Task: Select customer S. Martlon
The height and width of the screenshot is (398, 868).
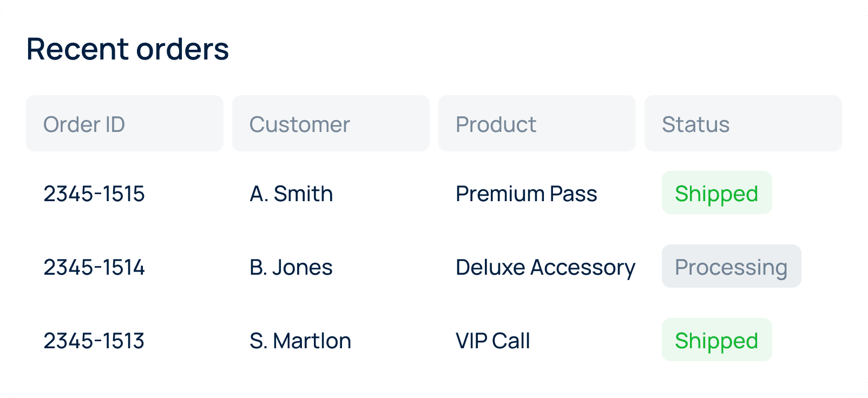Action: 300,341
